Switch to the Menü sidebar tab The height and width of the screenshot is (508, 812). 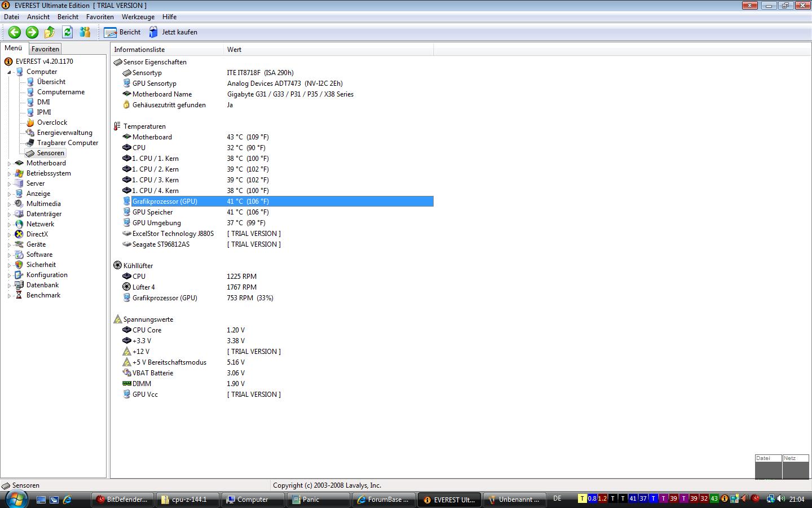point(14,49)
